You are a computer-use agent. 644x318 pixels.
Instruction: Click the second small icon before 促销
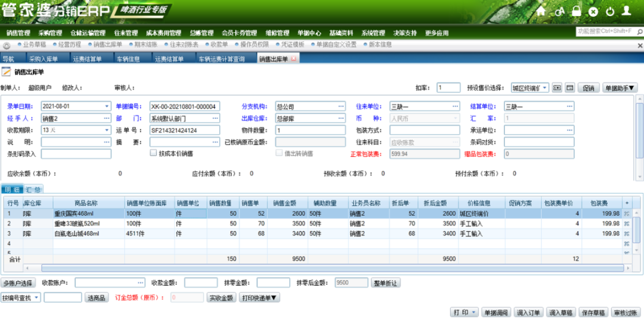coord(569,88)
